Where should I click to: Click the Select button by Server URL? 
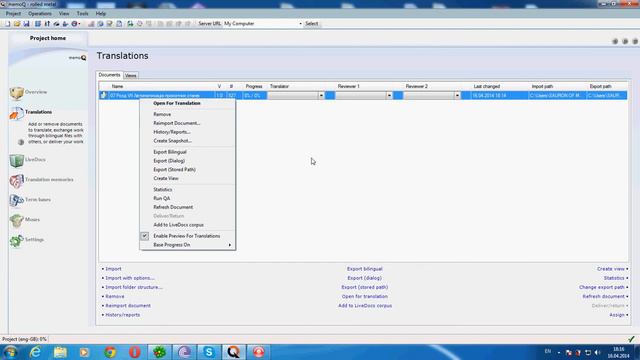pyautogui.click(x=311, y=24)
